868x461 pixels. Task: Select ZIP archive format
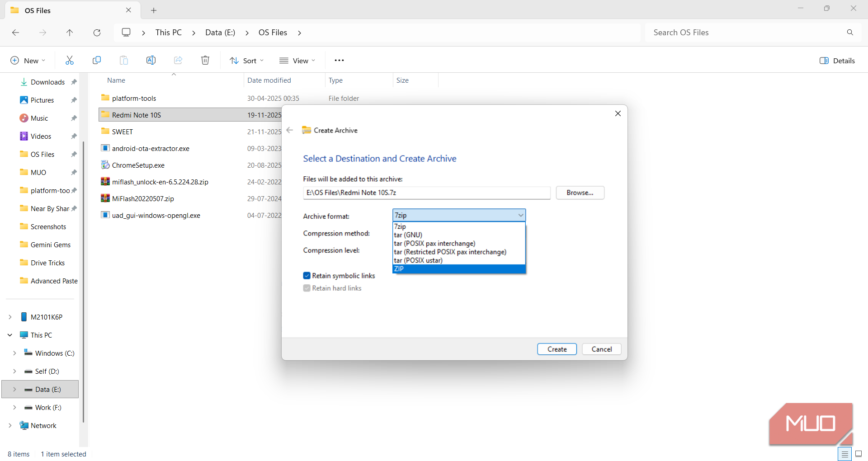pyautogui.click(x=459, y=268)
